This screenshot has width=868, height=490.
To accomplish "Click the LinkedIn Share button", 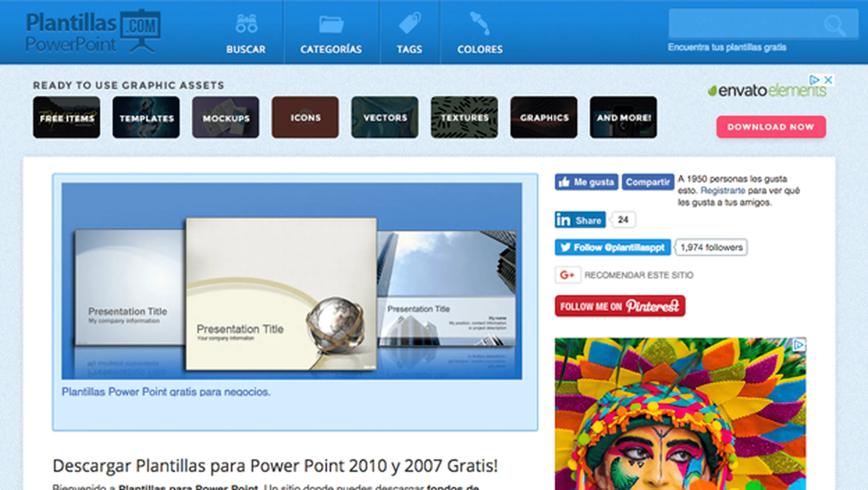I will 580,220.
